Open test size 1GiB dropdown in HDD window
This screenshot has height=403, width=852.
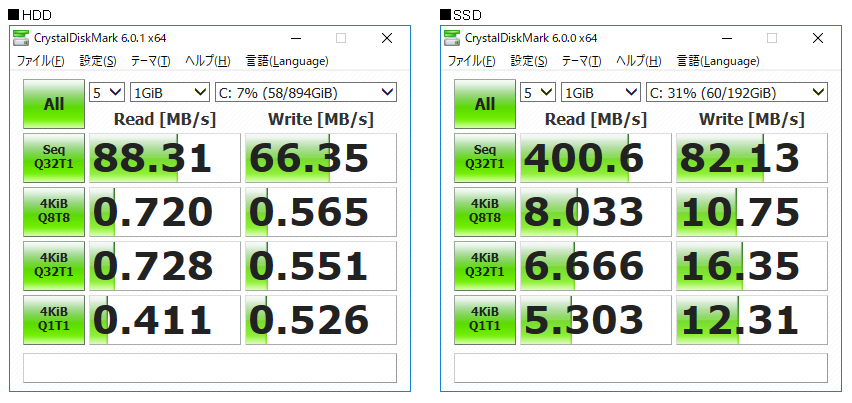170,92
